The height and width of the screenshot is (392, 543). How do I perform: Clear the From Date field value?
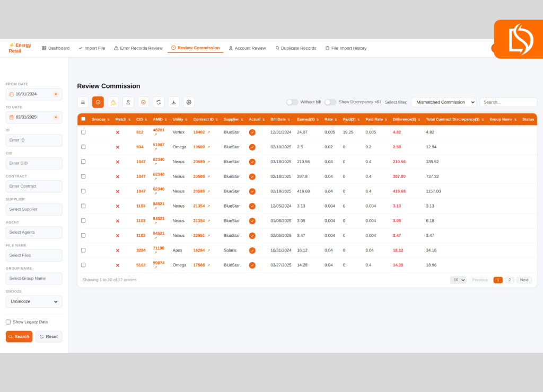56,94
